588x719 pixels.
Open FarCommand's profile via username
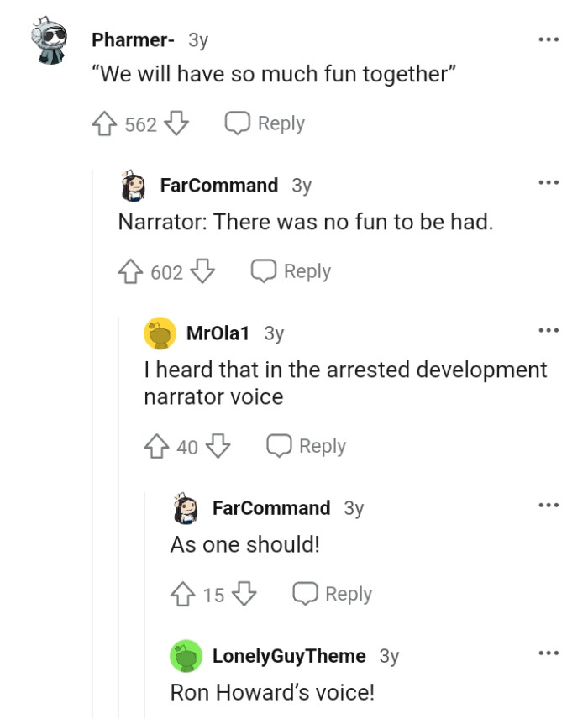(x=218, y=186)
